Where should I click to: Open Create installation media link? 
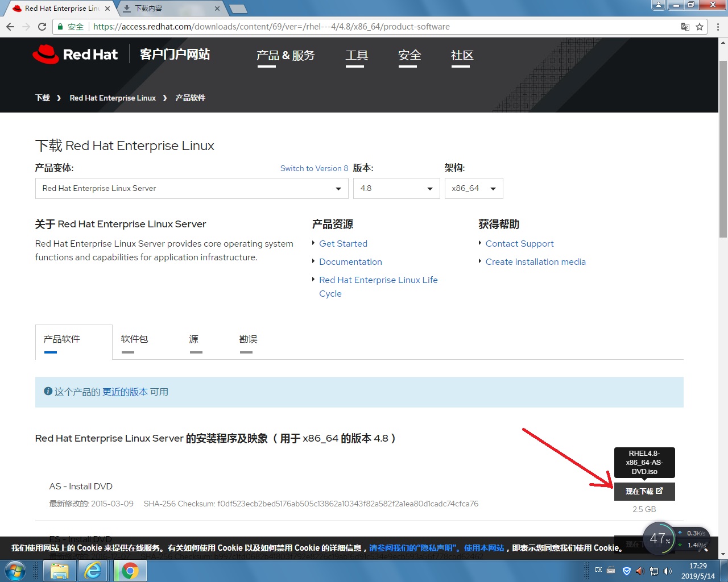click(x=535, y=261)
